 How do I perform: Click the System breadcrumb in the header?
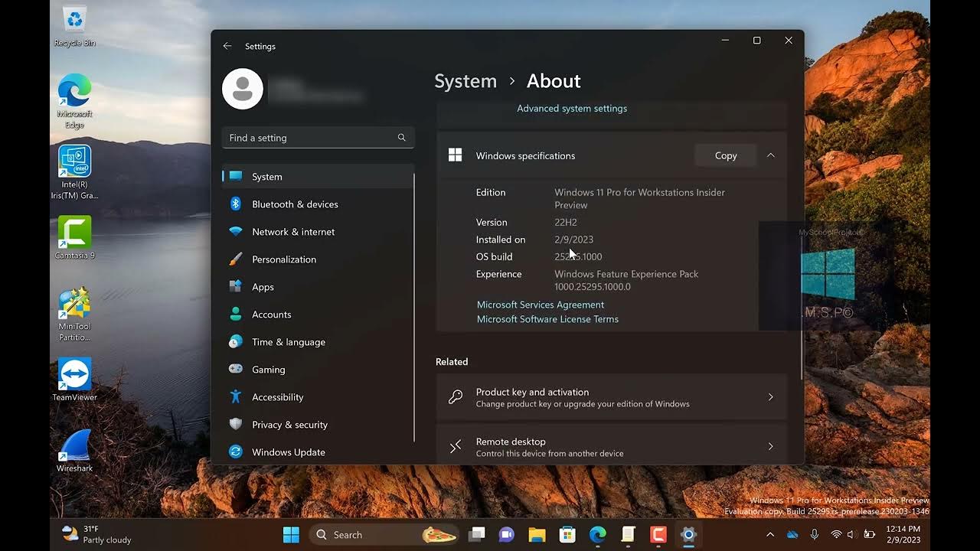tap(465, 81)
